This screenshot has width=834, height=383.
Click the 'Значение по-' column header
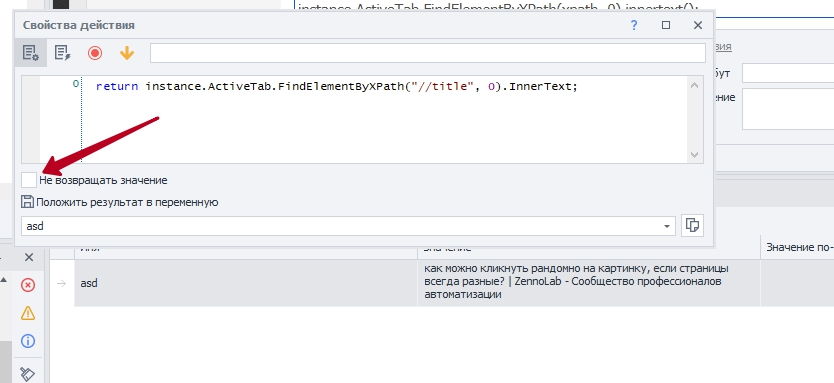(x=799, y=247)
